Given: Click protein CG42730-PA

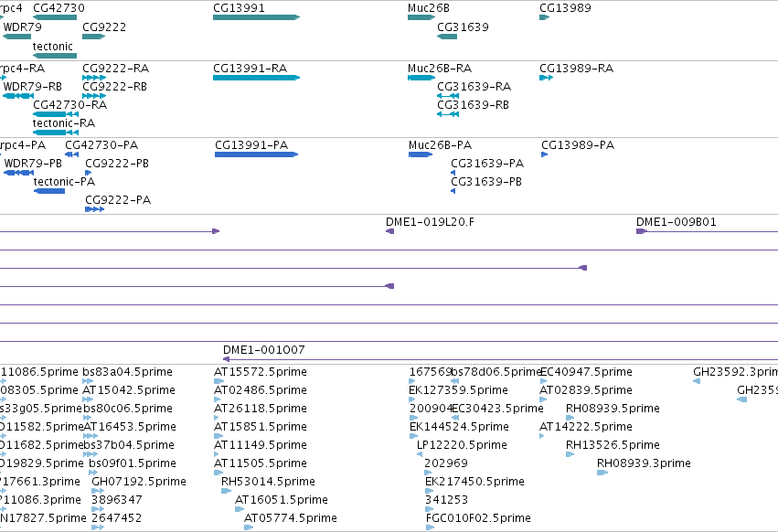Looking at the screenshot, I should (x=101, y=145).
